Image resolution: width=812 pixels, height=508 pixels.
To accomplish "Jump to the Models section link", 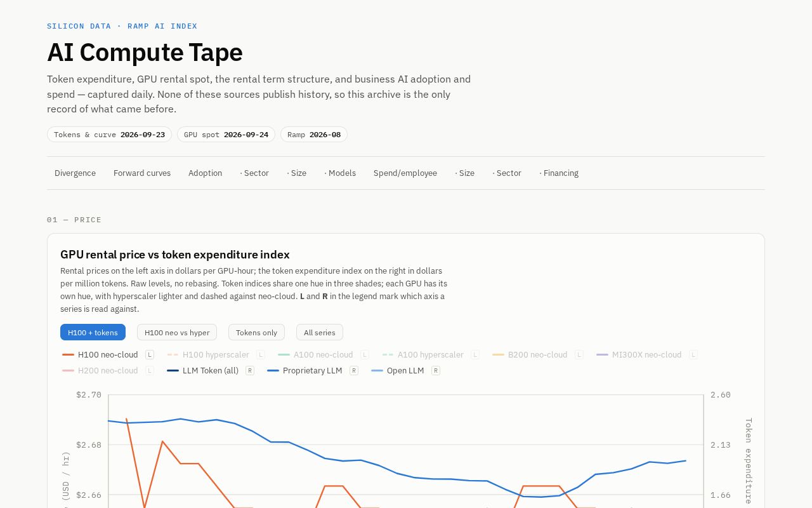I will click(x=340, y=173).
